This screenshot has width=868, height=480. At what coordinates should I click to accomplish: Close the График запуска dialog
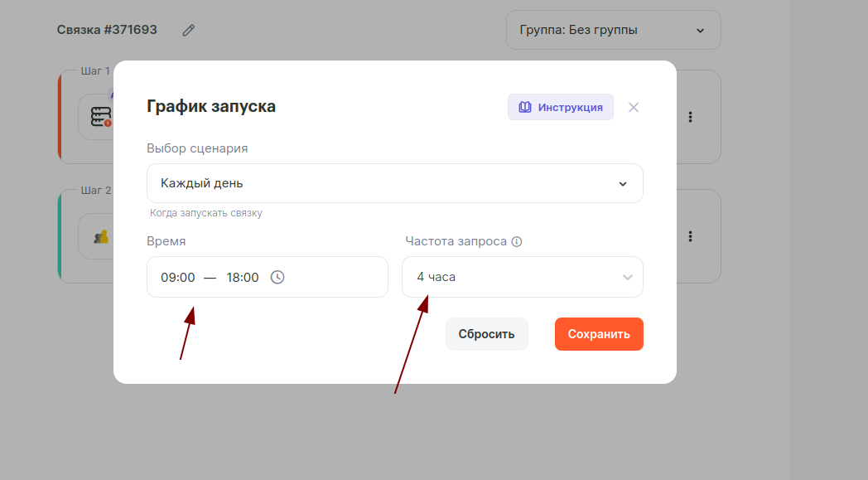tap(634, 108)
